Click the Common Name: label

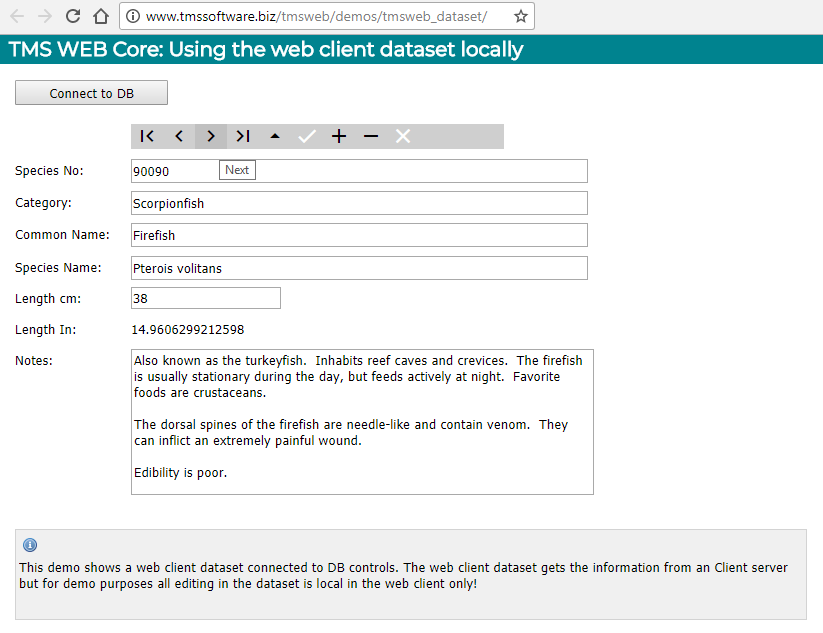[x=62, y=235]
